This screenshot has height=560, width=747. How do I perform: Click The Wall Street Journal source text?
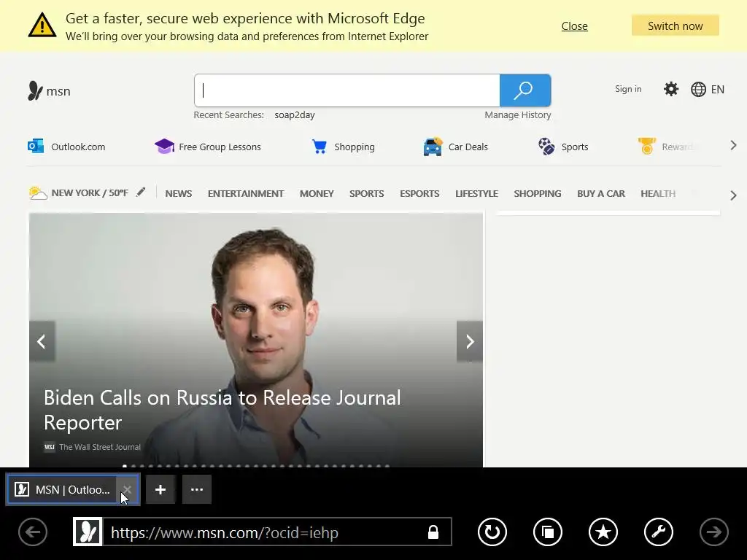(x=100, y=447)
